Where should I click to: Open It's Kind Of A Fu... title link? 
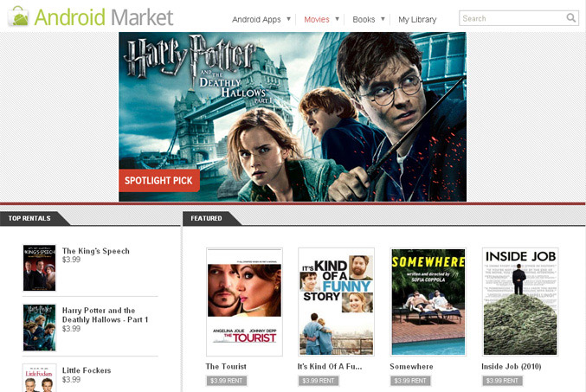[x=330, y=367]
